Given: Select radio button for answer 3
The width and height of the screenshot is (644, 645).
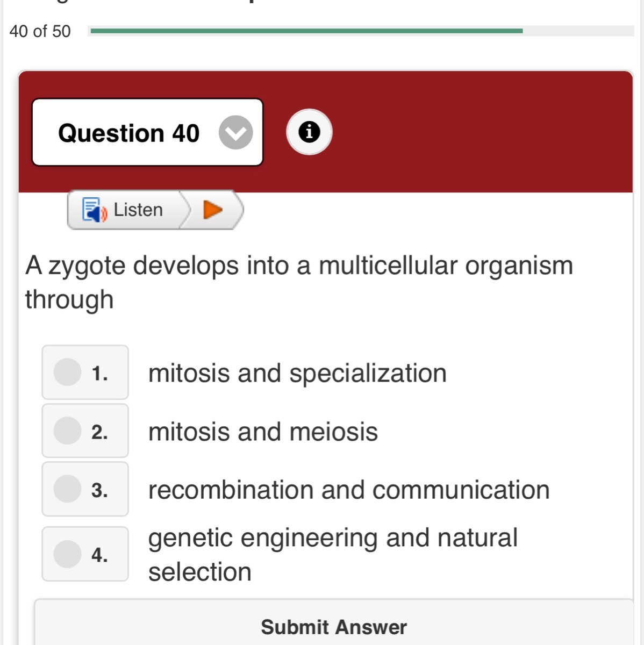Looking at the screenshot, I should point(68,489).
